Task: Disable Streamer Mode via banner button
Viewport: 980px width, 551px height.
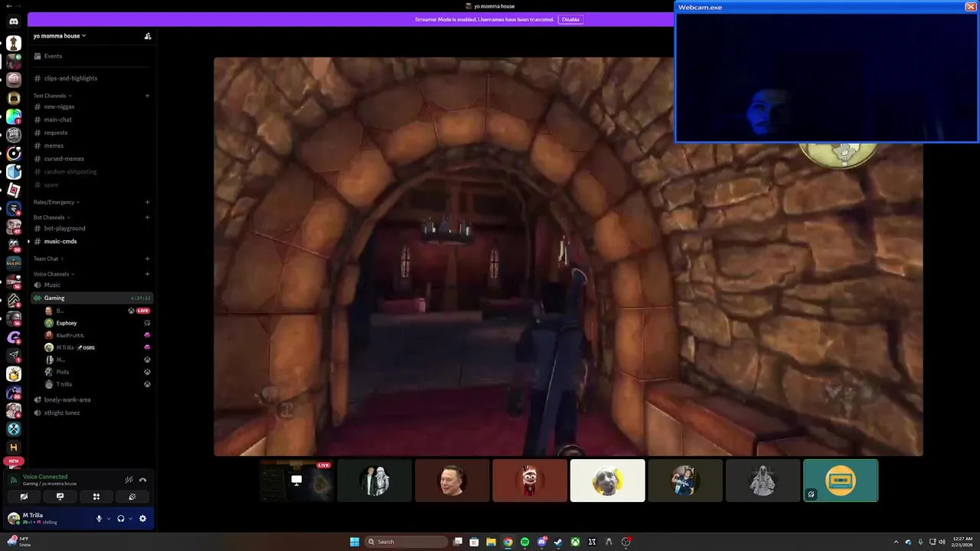Action: click(570, 19)
